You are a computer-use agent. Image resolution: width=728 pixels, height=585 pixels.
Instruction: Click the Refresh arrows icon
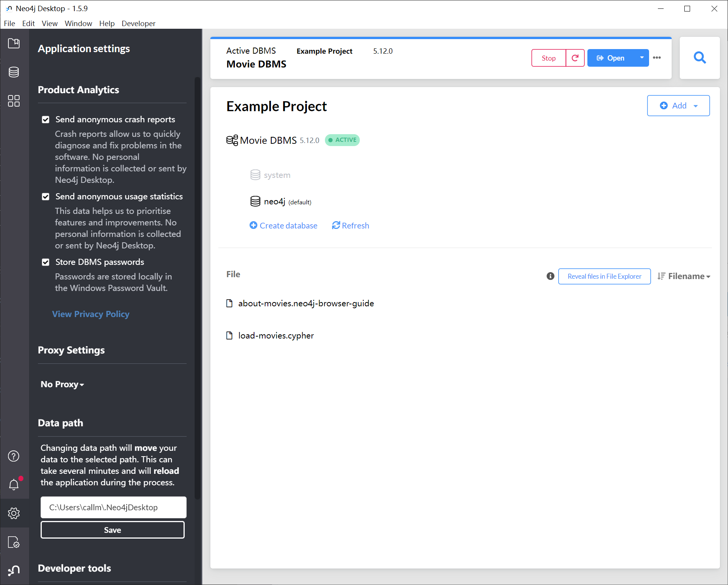(336, 225)
